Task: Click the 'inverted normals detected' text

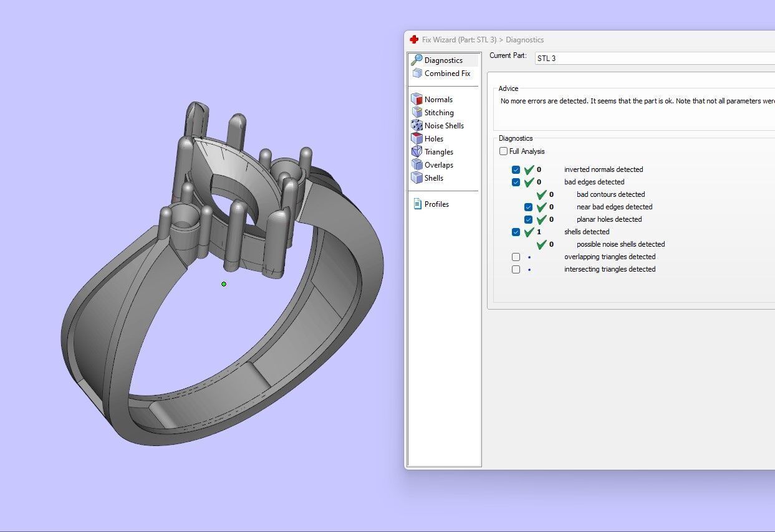Action: [x=604, y=169]
